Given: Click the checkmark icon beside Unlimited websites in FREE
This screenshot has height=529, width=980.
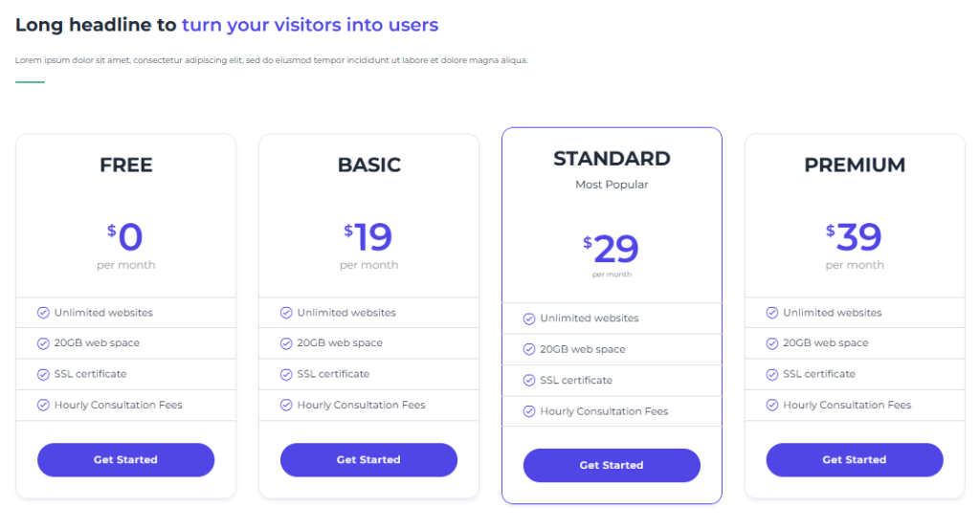Looking at the screenshot, I should (43, 313).
